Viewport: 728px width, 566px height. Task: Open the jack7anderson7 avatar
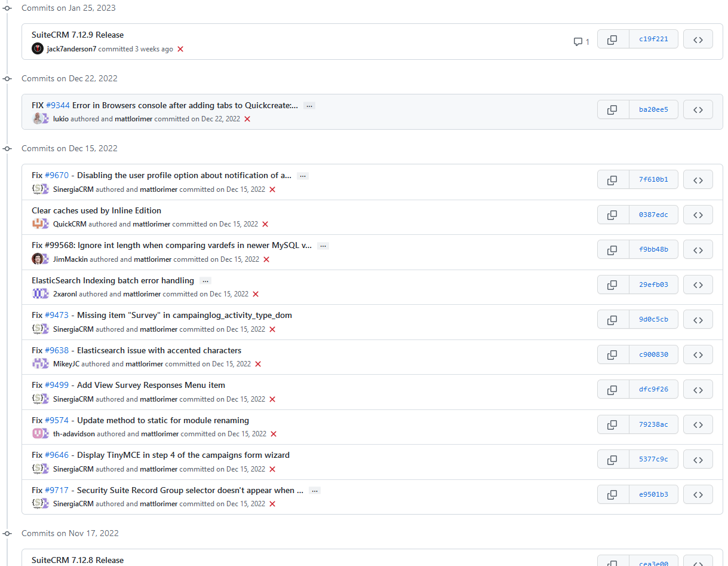[38, 49]
